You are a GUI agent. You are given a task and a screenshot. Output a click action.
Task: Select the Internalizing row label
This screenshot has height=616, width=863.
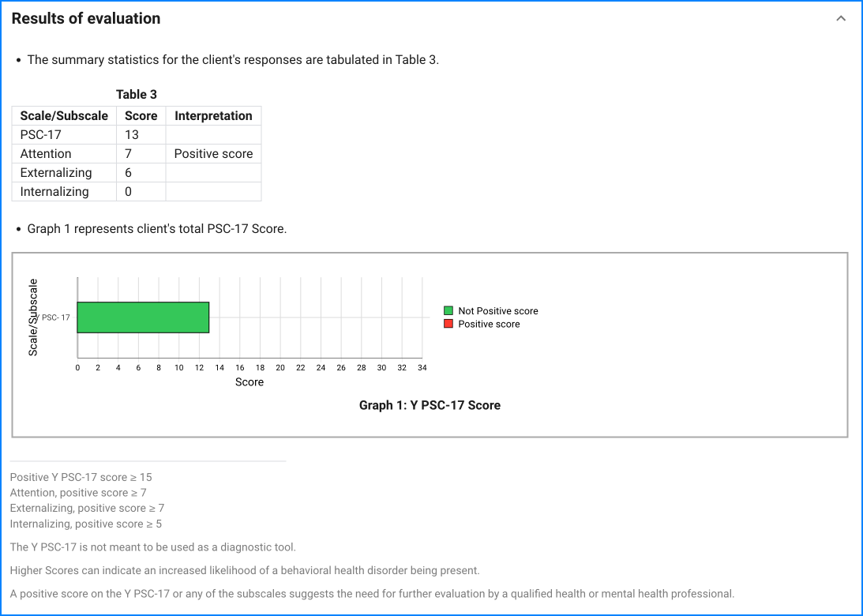pos(54,192)
